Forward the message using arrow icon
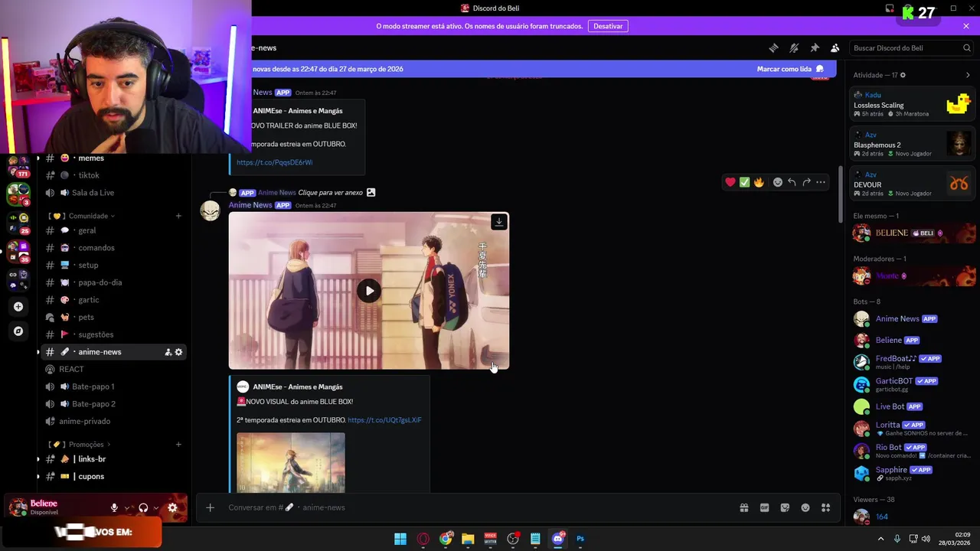Viewport: 980px width, 551px height. click(x=806, y=182)
